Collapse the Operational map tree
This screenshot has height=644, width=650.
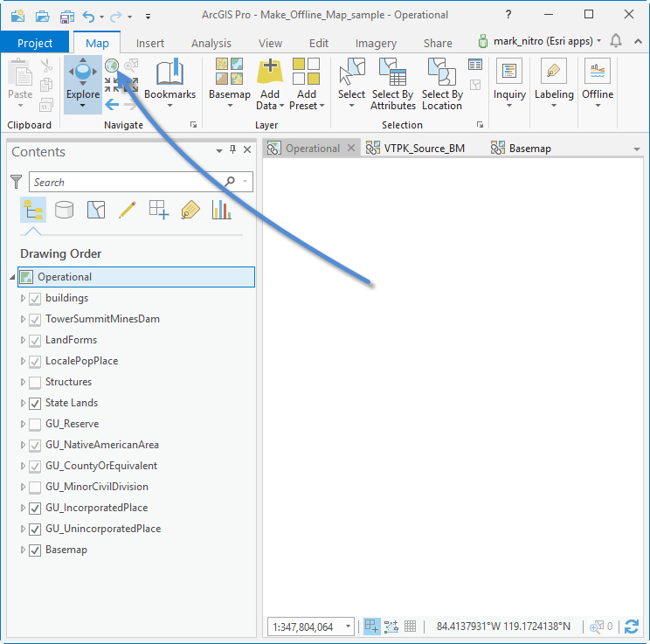12,277
